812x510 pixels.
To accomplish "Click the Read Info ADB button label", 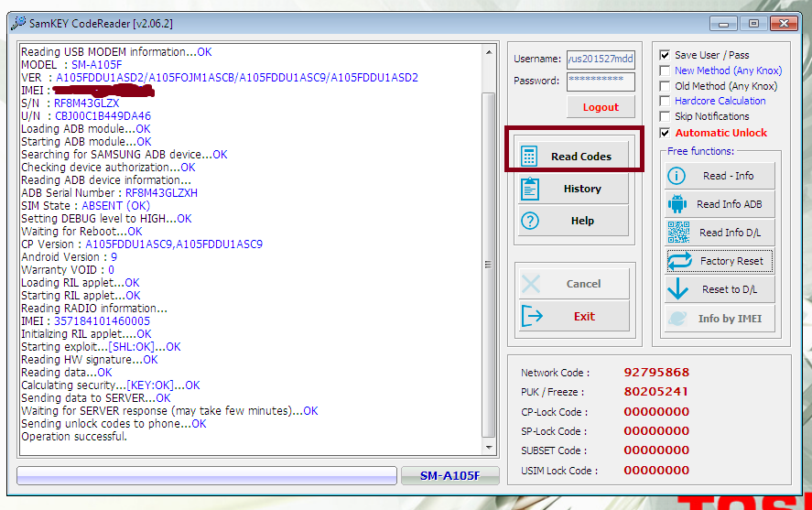I will pos(729,204).
